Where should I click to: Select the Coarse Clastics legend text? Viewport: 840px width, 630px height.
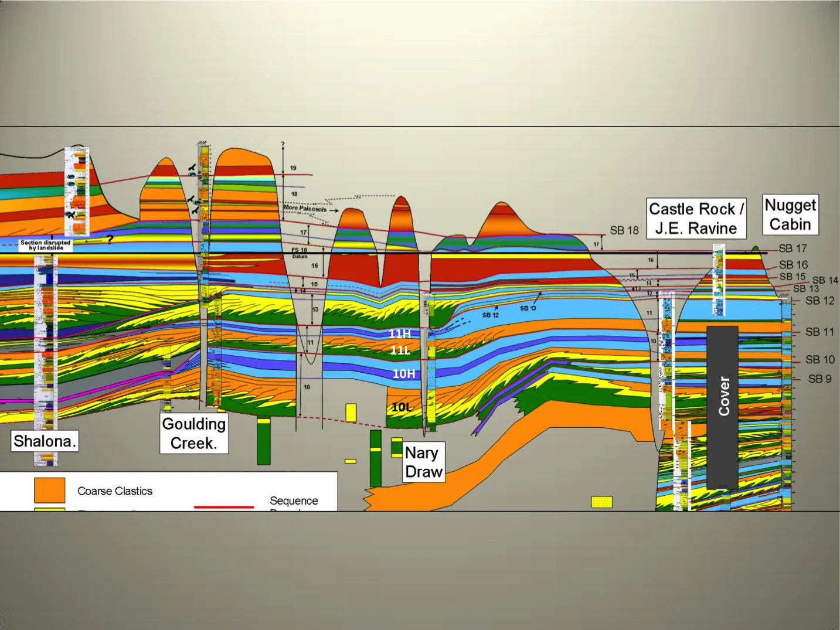point(115,491)
